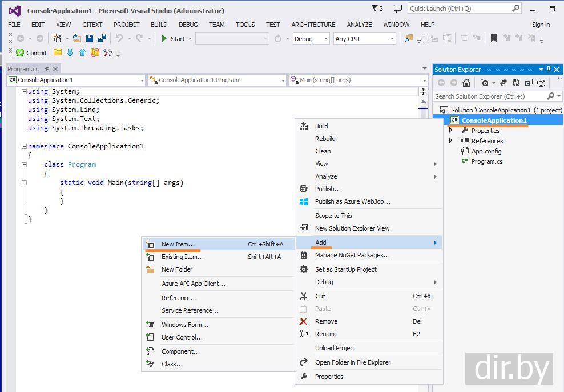
Task: Click the Sync with Active Document icon
Action: pos(503,83)
